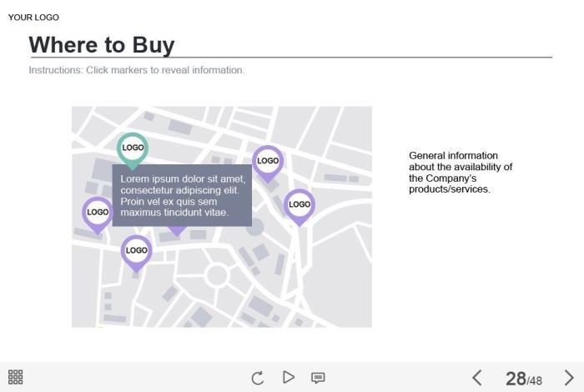The height and width of the screenshot is (392, 584).
Task: Click the purple marker tip hidden under tooltip
Action: 177,231
